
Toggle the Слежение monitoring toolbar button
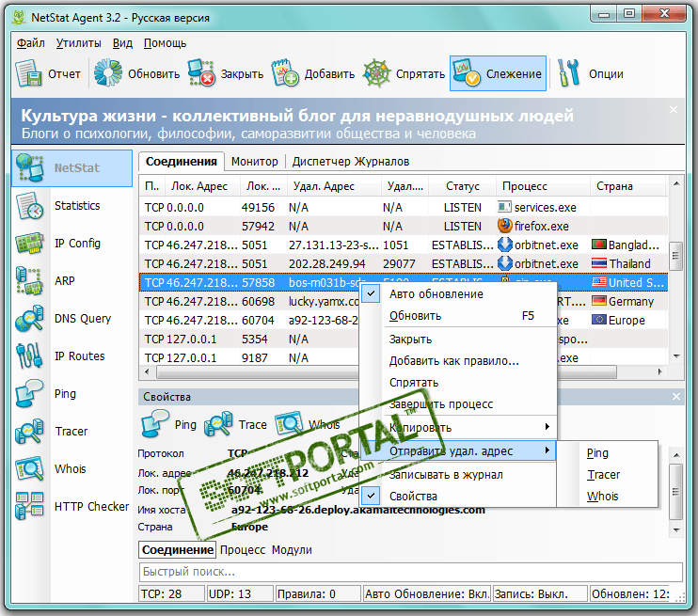498,73
